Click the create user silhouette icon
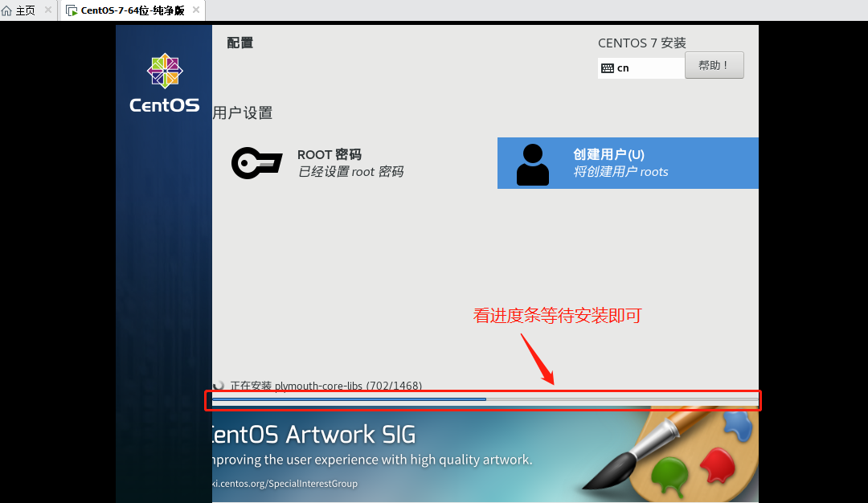Viewport: 868px width, 503px height. point(533,165)
